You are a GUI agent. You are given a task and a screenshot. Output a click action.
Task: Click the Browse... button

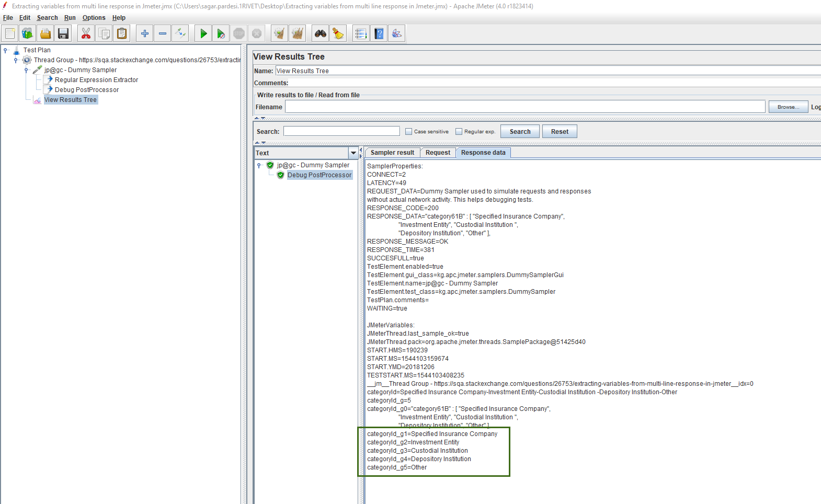pos(788,107)
